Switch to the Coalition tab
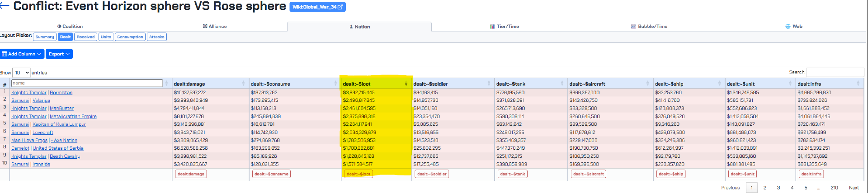The height and width of the screenshot is (193, 868). (70, 27)
